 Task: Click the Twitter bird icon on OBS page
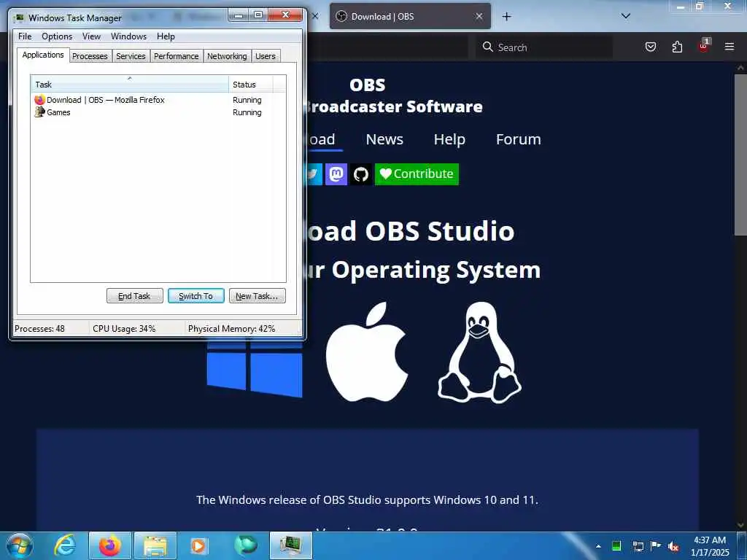(314, 174)
